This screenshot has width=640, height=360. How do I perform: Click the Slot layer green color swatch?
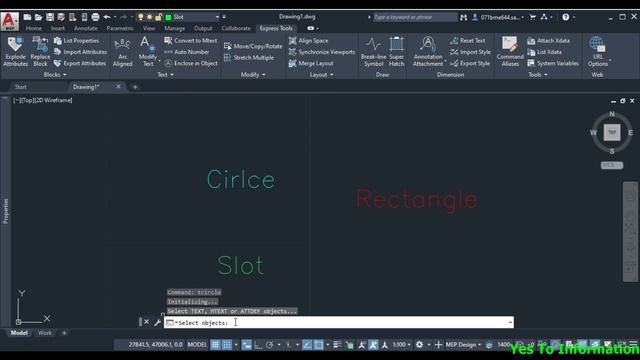(168, 17)
